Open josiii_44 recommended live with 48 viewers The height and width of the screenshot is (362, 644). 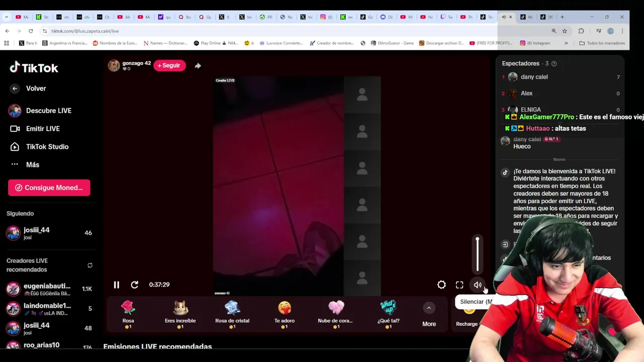(49, 328)
